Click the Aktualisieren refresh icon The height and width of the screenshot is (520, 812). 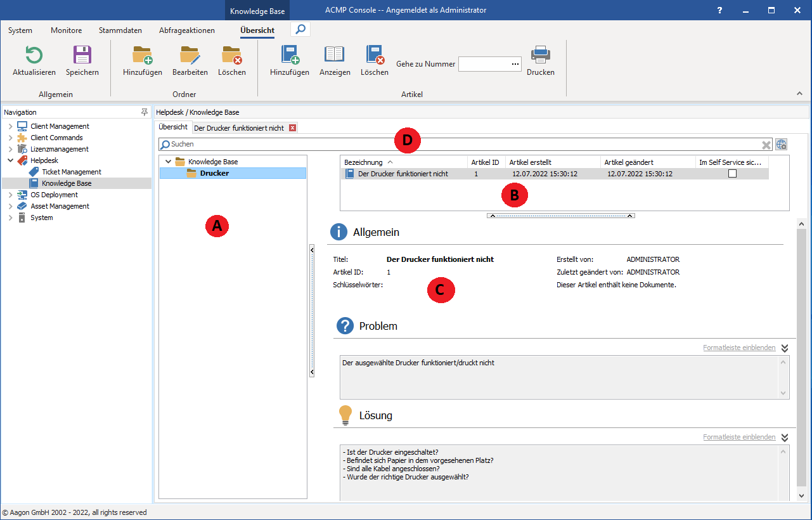click(34, 55)
